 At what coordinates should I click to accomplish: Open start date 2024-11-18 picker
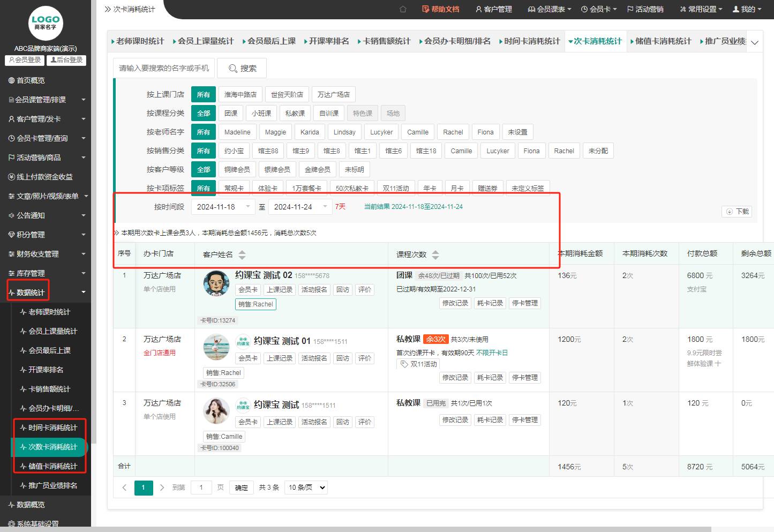click(x=223, y=207)
